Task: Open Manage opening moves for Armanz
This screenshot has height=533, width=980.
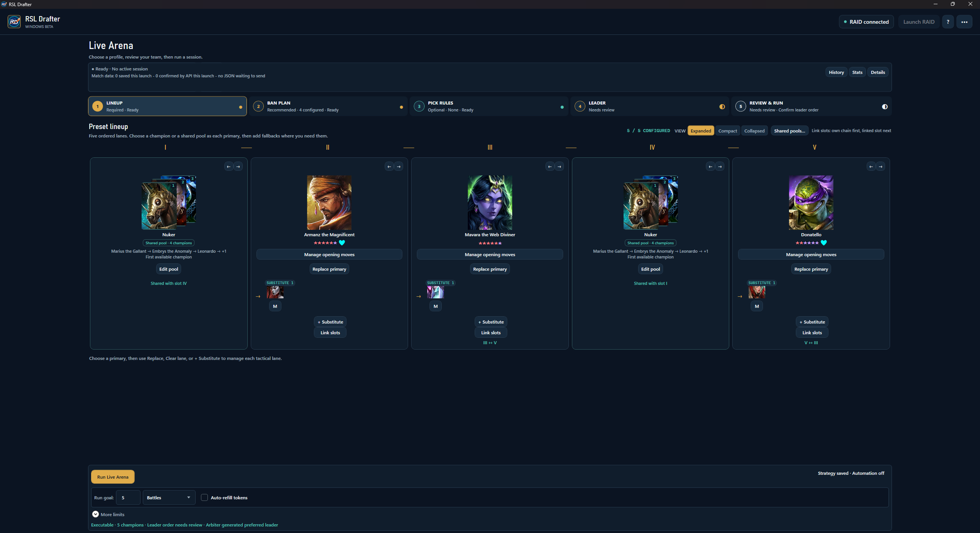Action: pyautogui.click(x=329, y=255)
